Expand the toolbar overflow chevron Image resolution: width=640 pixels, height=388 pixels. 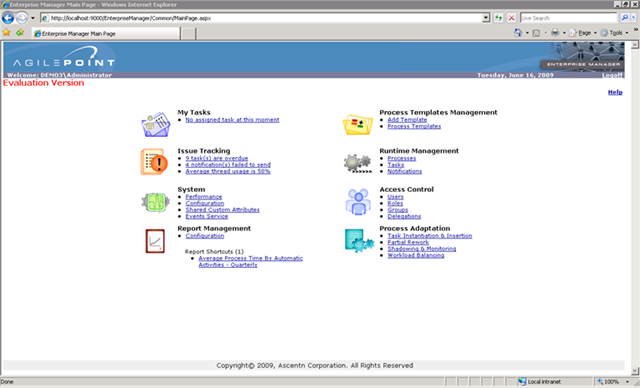click(636, 30)
